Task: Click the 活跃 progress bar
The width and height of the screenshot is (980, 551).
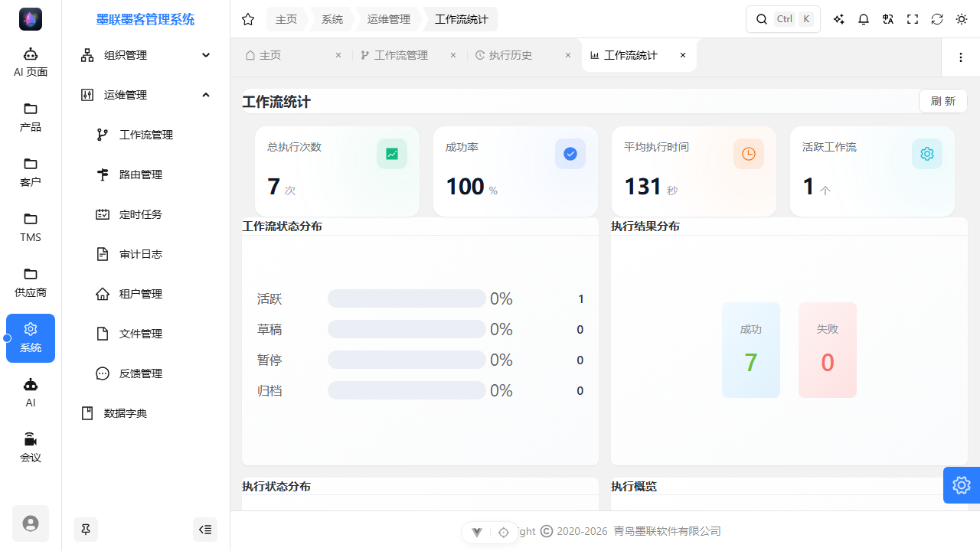Action: tap(407, 298)
